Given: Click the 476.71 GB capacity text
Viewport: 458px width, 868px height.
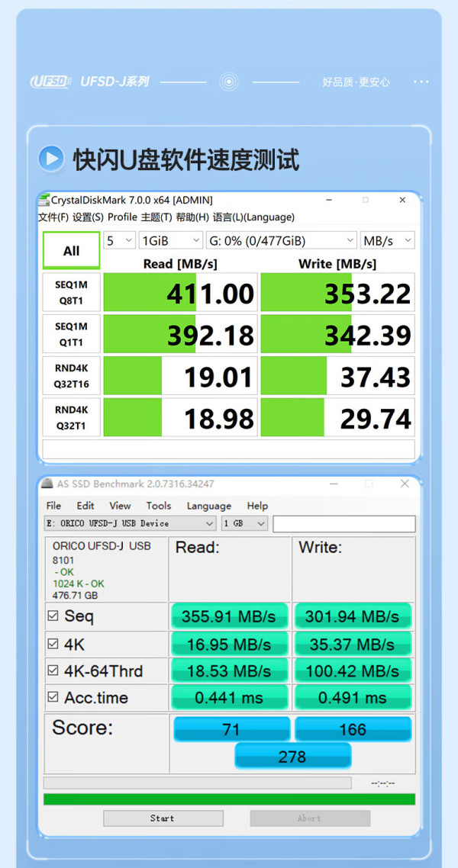Looking at the screenshot, I should coord(75,595).
